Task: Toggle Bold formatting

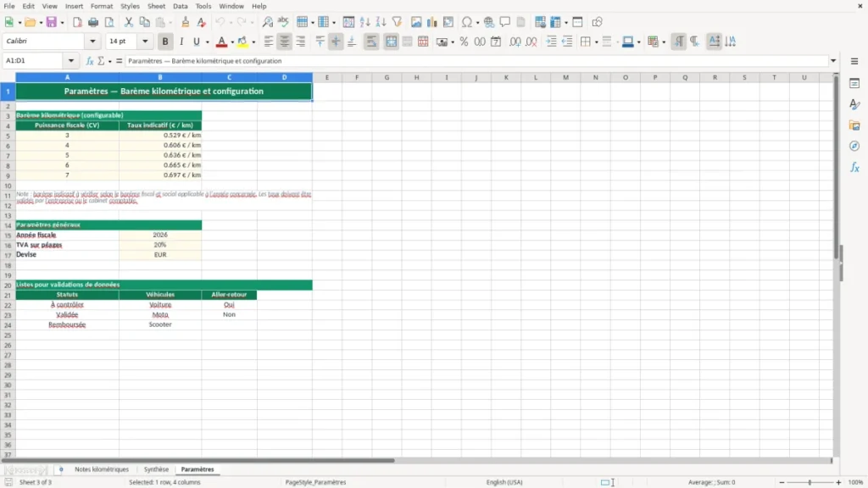Action: pos(165,42)
